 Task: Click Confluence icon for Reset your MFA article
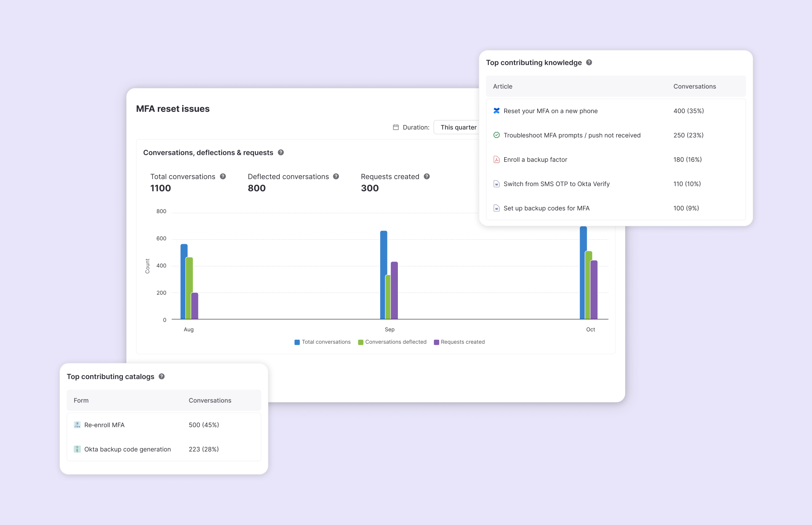(x=496, y=111)
